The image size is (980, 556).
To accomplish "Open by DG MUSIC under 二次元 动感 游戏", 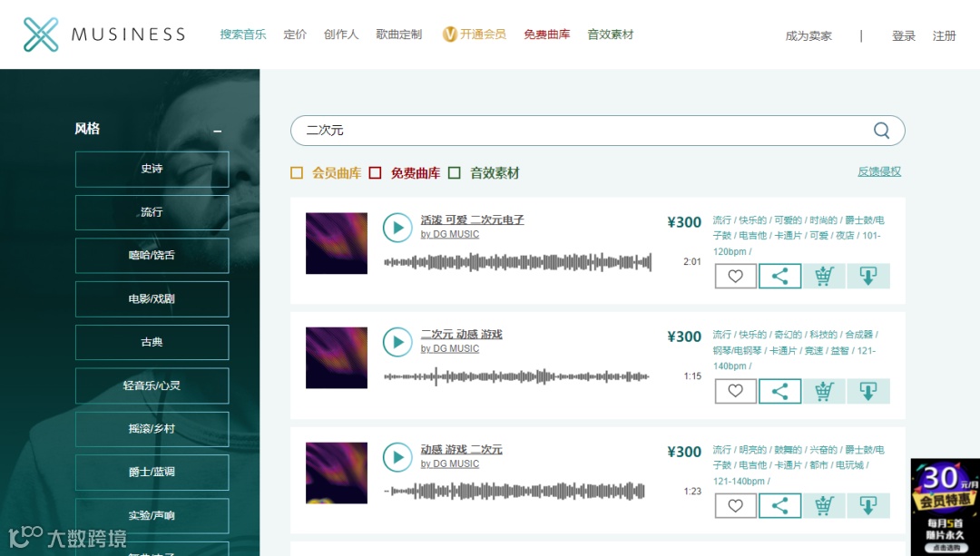I will 450,348.
